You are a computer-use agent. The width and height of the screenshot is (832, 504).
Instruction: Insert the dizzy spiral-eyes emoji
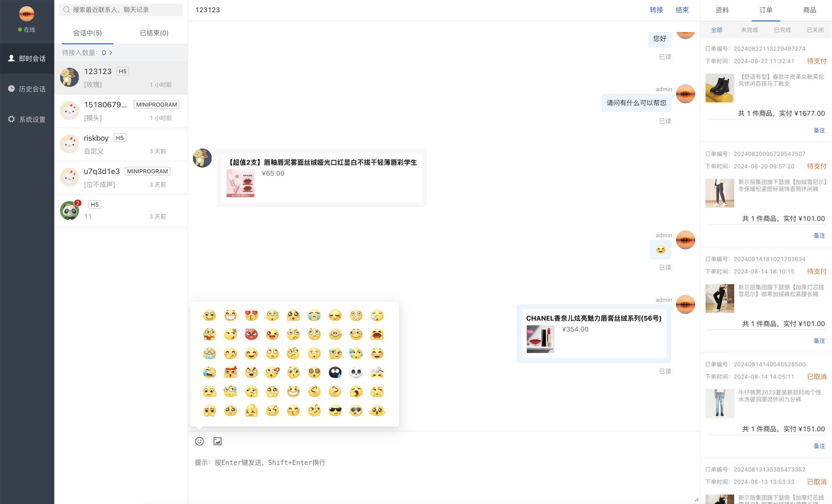pyautogui.click(x=314, y=372)
